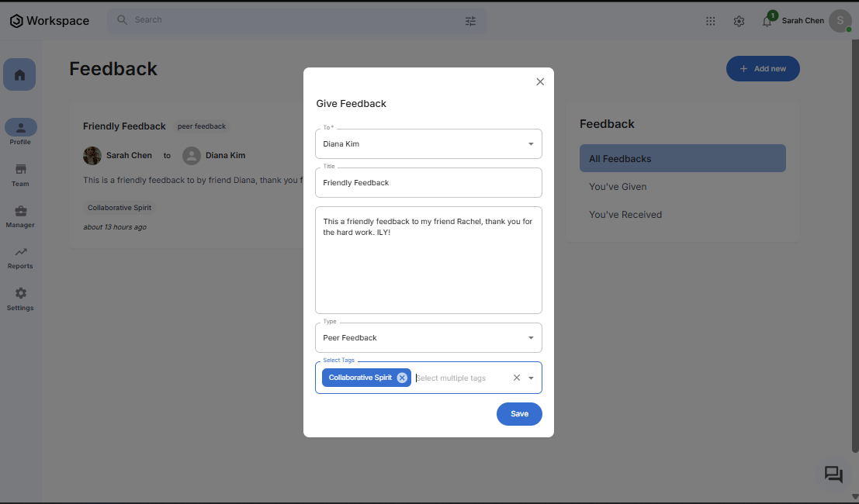
Task: Select the You've Given filter
Action: [x=618, y=187]
